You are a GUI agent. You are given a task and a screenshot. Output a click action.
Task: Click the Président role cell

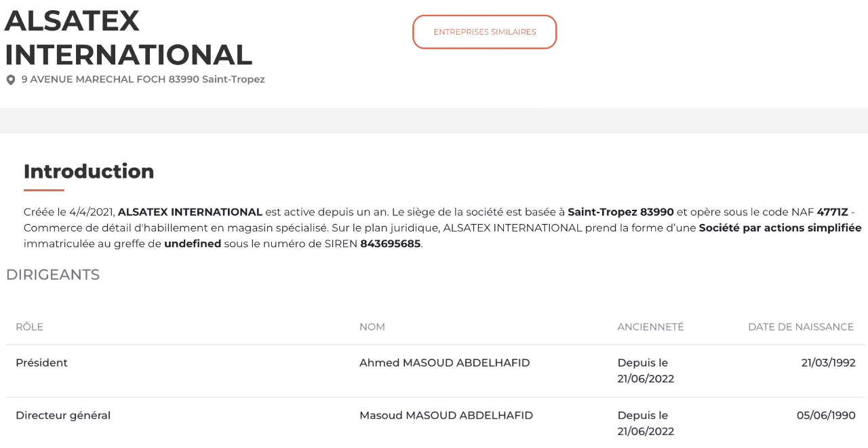pyautogui.click(x=42, y=363)
